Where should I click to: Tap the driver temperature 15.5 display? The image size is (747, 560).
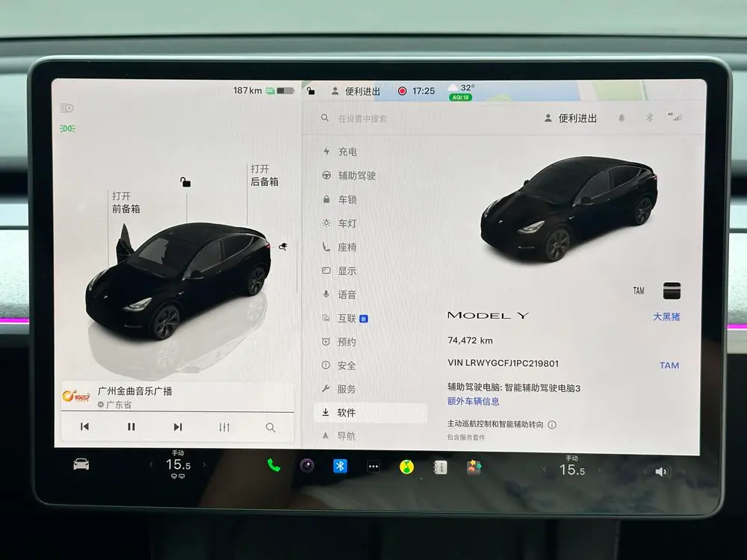[x=179, y=464]
